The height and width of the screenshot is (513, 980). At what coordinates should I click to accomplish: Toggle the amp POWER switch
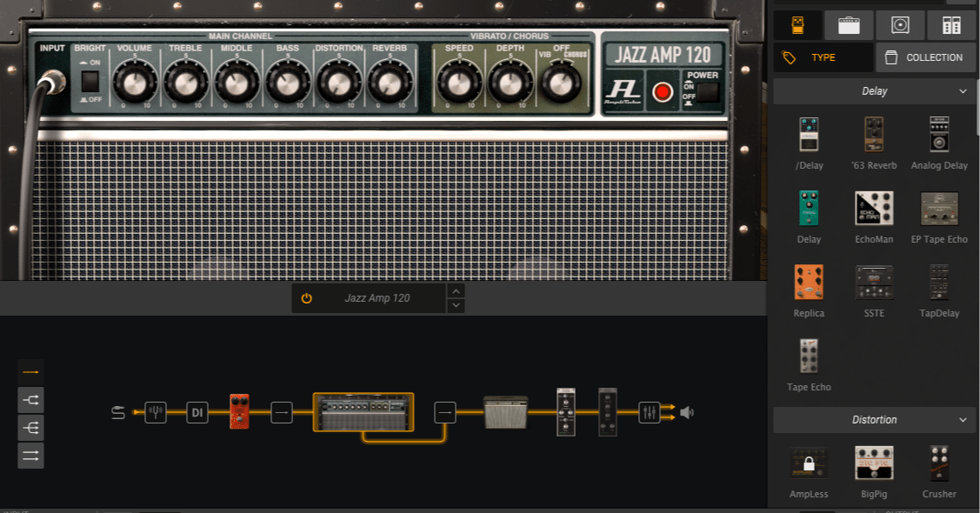pyautogui.click(x=708, y=92)
